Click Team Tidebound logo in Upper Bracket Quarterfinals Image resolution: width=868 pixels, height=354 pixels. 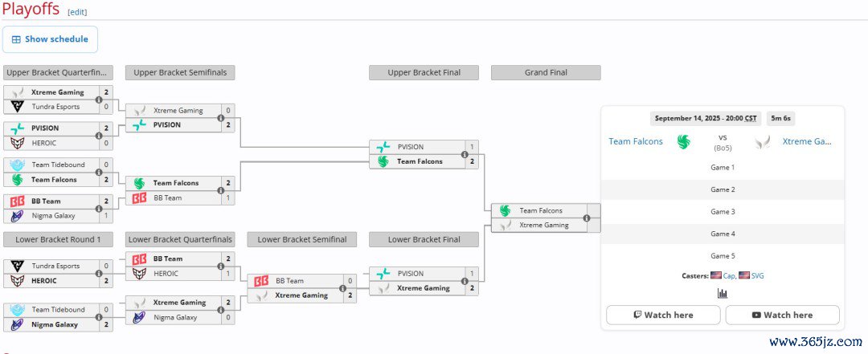[18, 165]
